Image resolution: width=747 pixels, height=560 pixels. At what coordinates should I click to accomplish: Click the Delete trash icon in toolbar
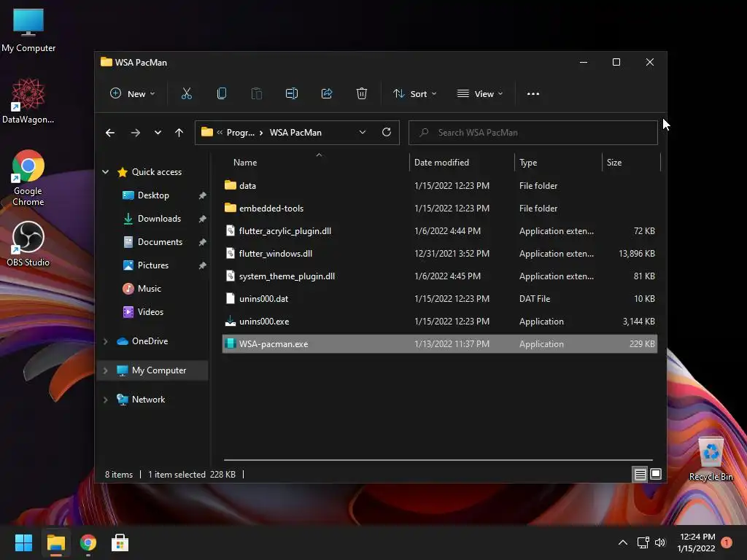(362, 94)
